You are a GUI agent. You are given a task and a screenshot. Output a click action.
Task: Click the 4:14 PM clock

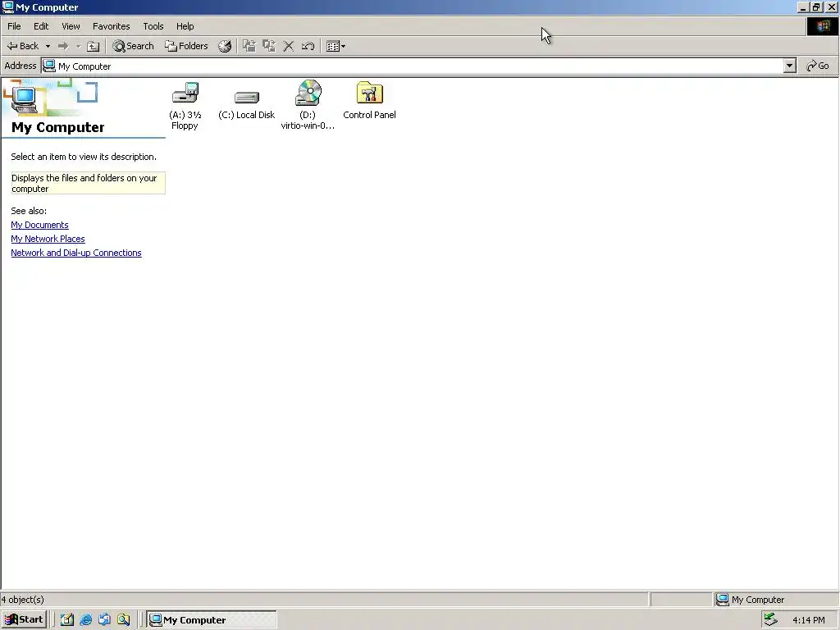pos(808,620)
